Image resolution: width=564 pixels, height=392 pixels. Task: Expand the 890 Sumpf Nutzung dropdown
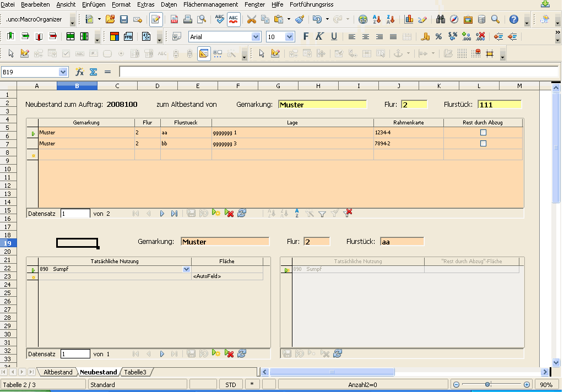(x=186, y=269)
